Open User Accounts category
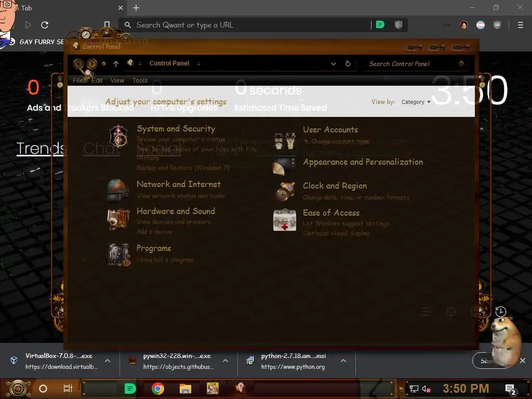Image resolution: width=532 pixels, height=399 pixels. 330,129
